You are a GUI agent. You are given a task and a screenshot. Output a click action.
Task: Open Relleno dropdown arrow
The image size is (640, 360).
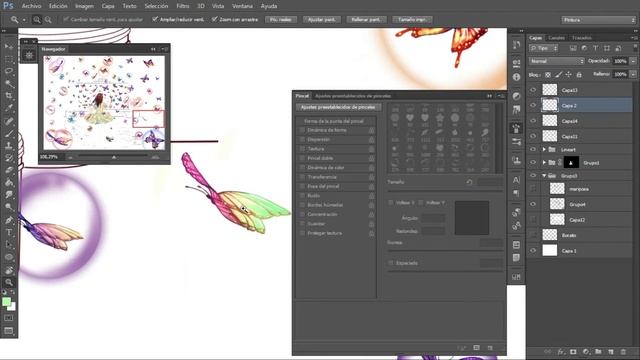coord(633,74)
